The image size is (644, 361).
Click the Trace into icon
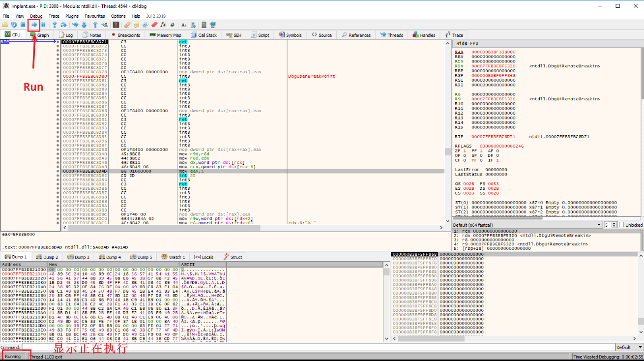(x=75, y=25)
